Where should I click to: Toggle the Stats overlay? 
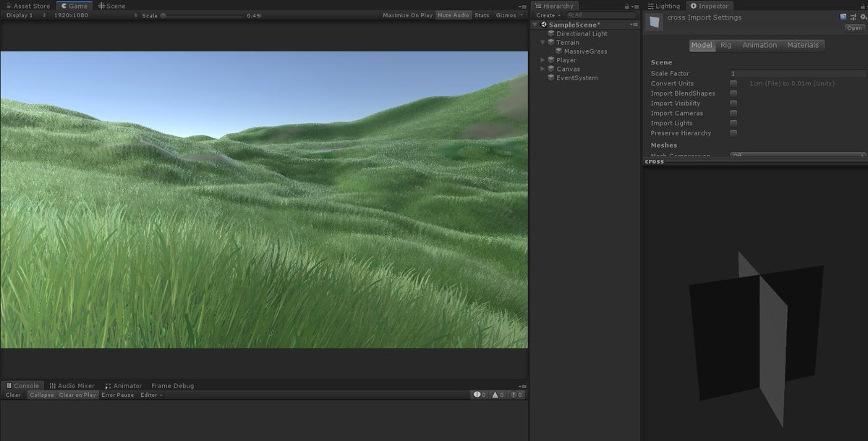(x=482, y=15)
